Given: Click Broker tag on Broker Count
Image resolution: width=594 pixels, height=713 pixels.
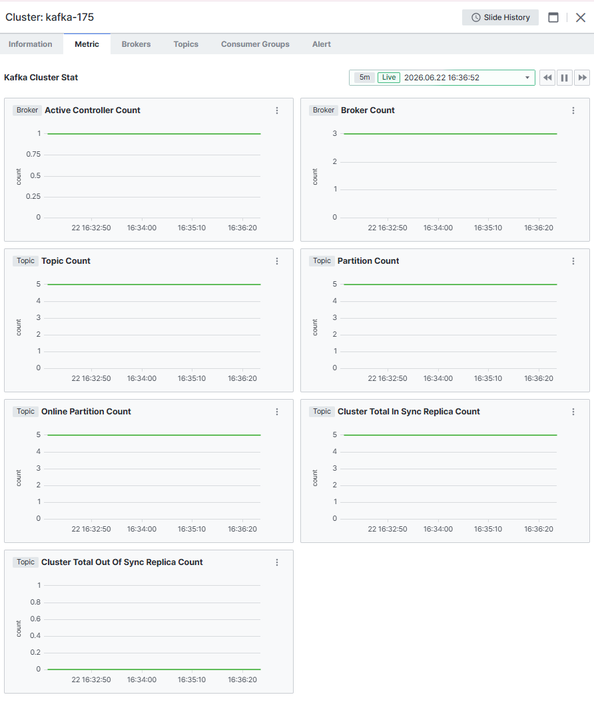Looking at the screenshot, I should (x=323, y=110).
